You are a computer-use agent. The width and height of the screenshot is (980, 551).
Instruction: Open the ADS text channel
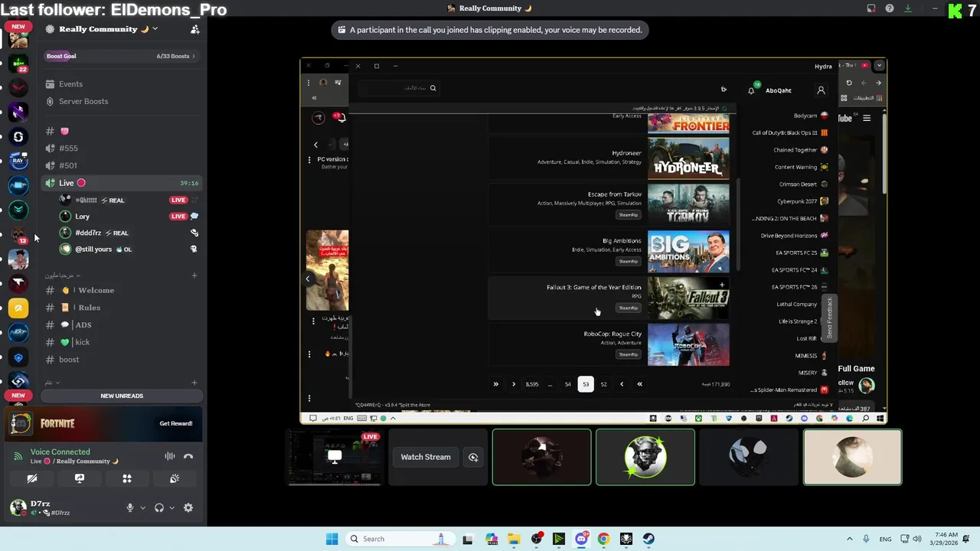[x=122, y=324]
